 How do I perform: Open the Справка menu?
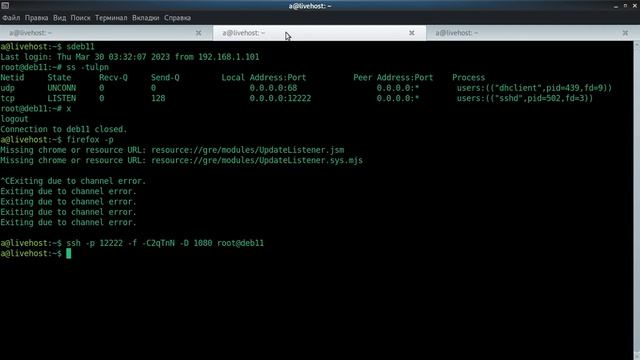178,18
